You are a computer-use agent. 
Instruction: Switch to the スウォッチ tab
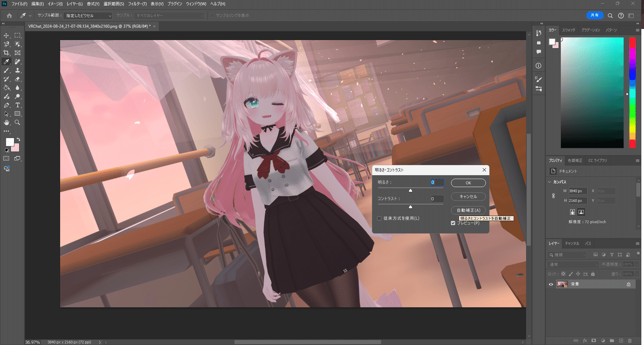569,30
